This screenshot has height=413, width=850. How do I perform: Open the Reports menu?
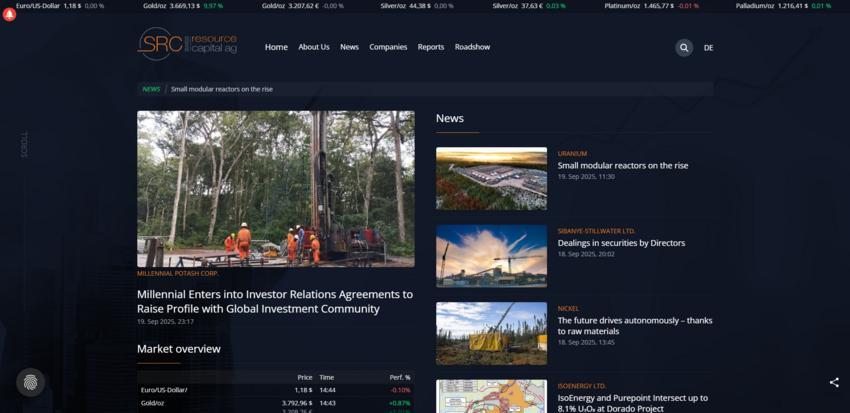pyautogui.click(x=431, y=47)
